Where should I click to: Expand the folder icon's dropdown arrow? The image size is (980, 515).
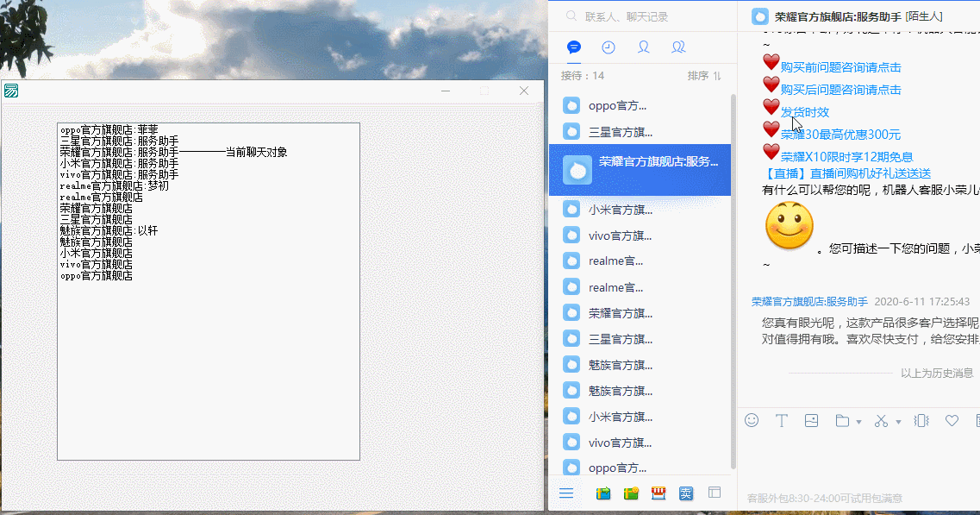pyautogui.click(x=858, y=422)
